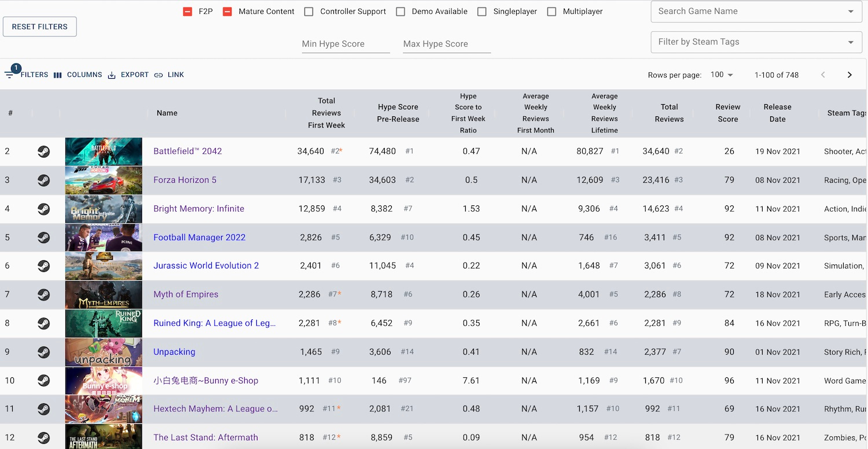The height and width of the screenshot is (449, 868).
Task: Toggle the Mature Content checkbox
Action: click(x=227, y=12)
